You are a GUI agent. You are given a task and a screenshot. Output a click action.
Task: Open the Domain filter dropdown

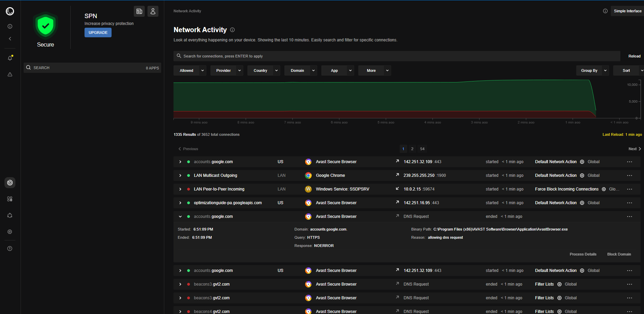coord(301,70)
